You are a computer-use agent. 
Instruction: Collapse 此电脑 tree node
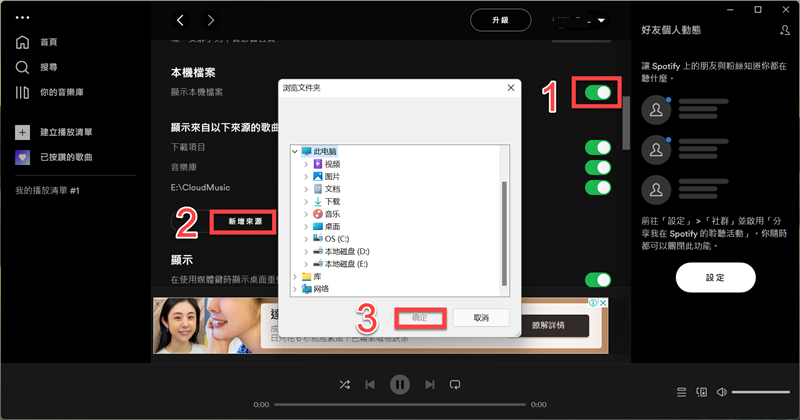(295, 152)
